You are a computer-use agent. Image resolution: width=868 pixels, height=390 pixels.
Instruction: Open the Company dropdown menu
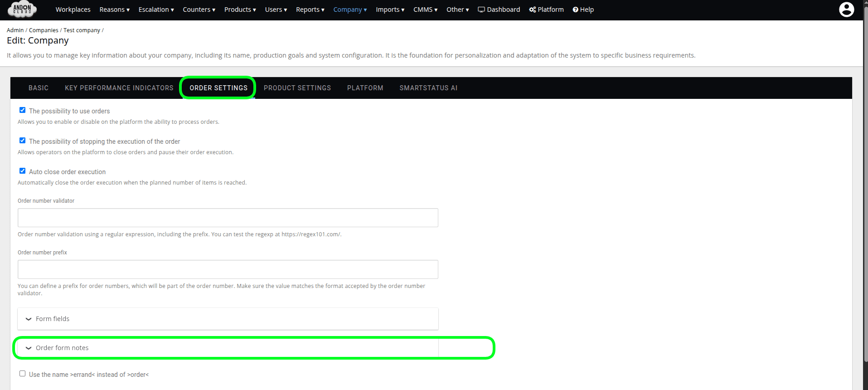coord(350,10)
